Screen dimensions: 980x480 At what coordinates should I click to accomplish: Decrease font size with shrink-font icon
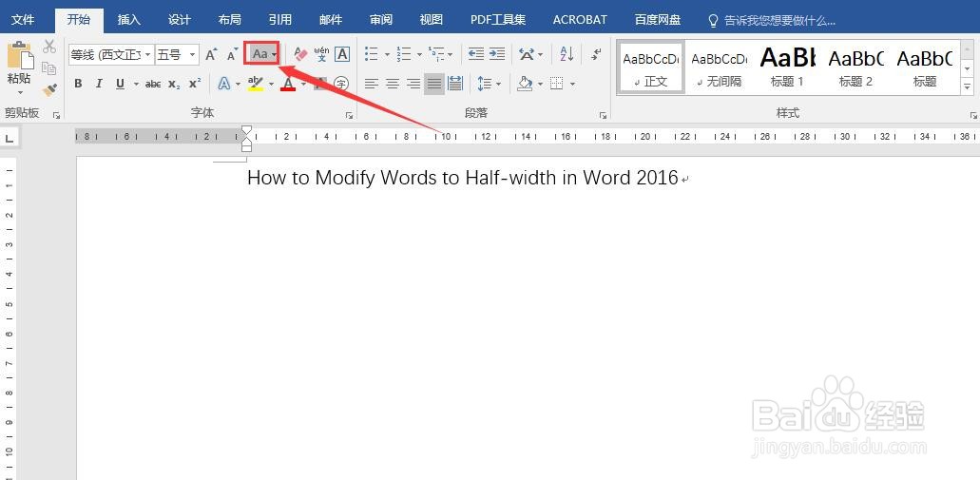coord(233,54)
